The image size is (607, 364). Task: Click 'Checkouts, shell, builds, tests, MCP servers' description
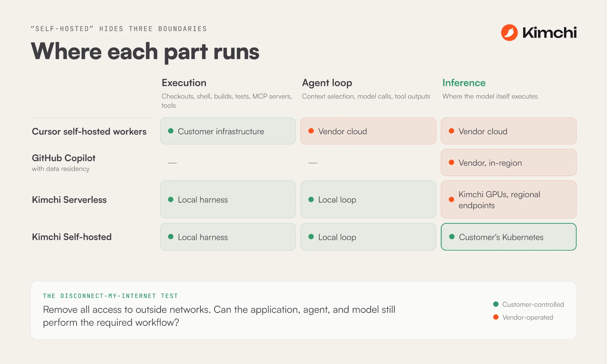point(227,101)
